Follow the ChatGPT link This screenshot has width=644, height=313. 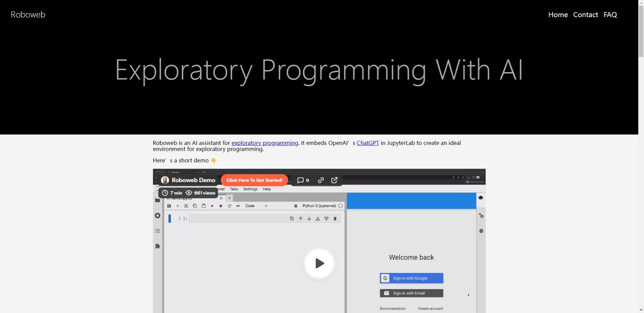tap(368, 143)
